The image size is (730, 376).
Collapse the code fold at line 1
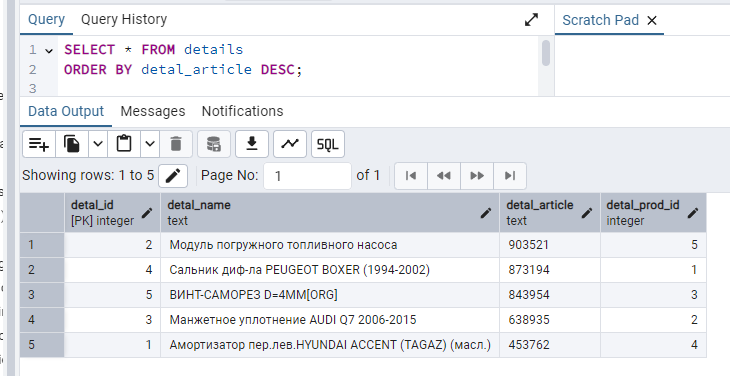[49, 50]
